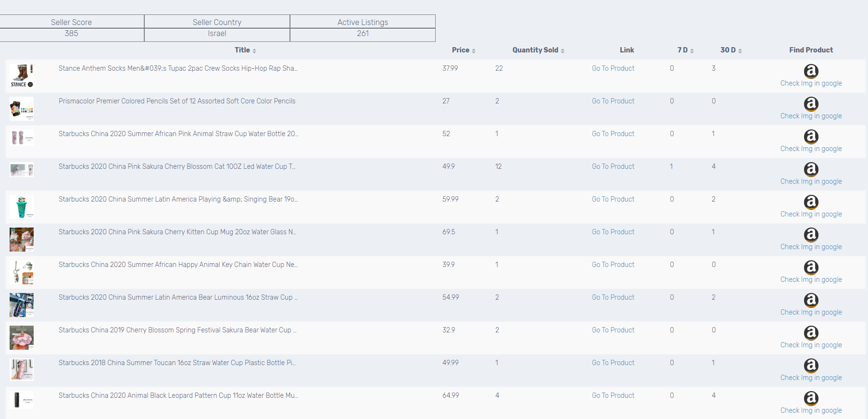Open Amazon search for African Pink Animal Straw Cup
This screenshot has width=868, height=419.
click(x=811, y=137)
